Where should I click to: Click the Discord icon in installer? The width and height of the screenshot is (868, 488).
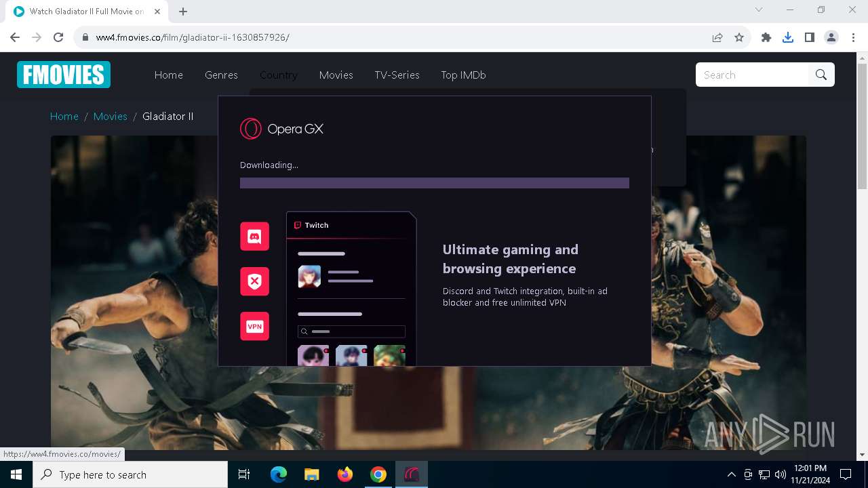(254, 237)
